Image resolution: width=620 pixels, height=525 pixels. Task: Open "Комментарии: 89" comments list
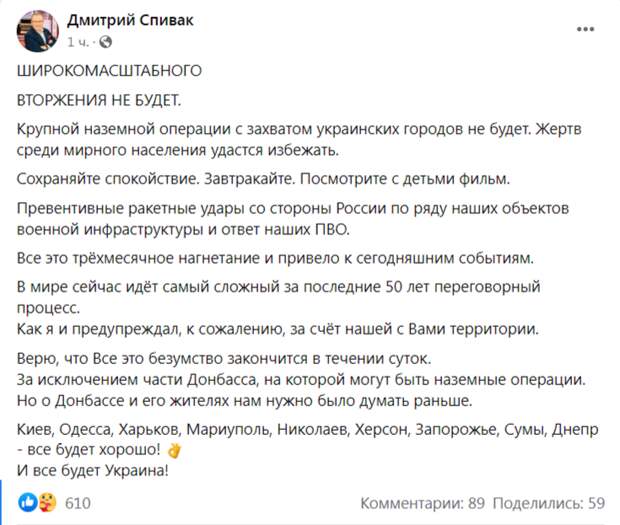(x=422, y=502)
